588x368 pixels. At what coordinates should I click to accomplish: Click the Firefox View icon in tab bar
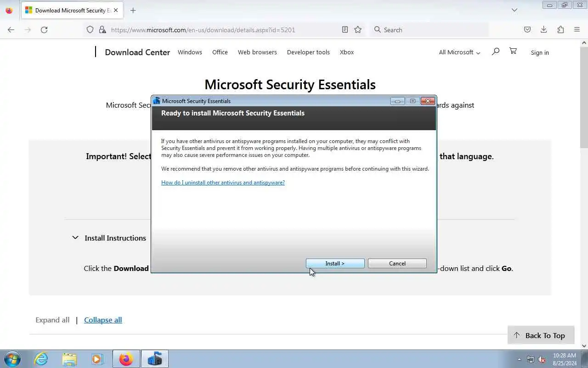(9, 10)
